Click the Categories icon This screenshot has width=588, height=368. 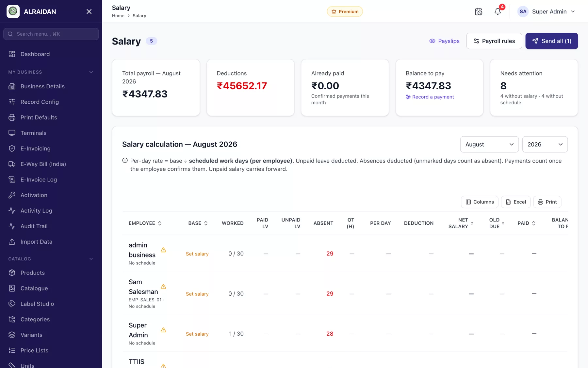(12, 319)
